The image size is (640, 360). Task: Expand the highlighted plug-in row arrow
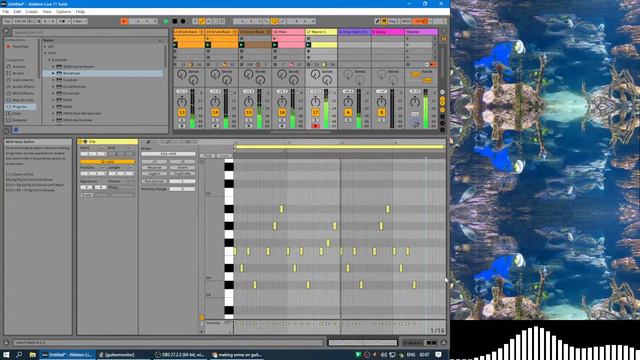pyautogui.click(x=53, y=73)
